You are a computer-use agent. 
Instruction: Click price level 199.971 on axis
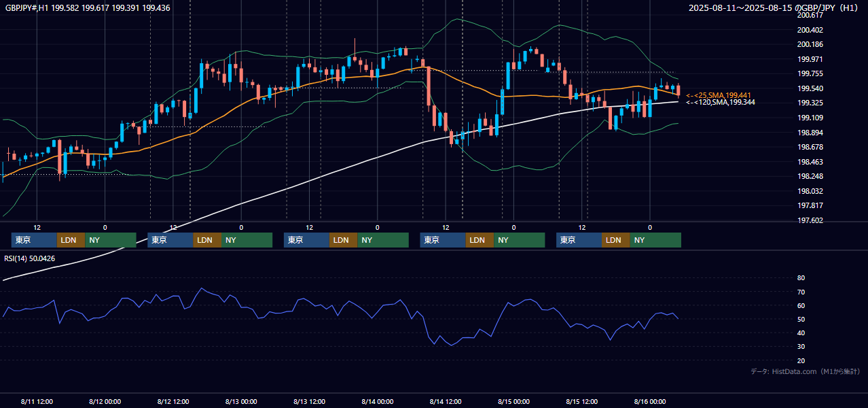810,59
